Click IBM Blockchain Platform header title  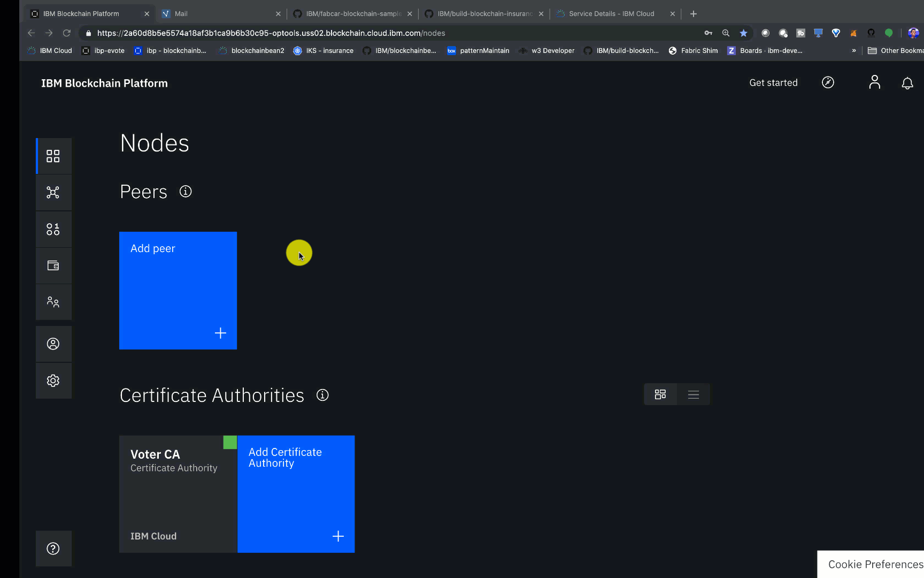point(104,83)
